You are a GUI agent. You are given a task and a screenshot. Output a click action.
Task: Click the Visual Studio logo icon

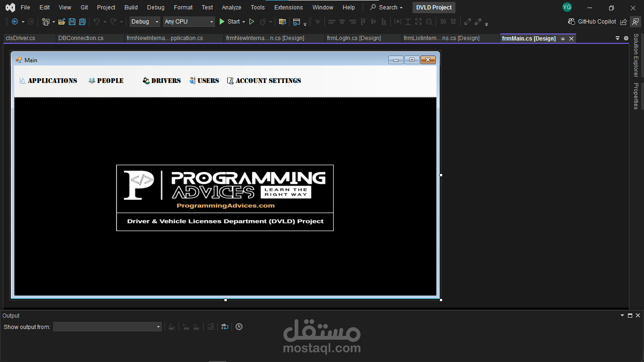pos(10,8)
